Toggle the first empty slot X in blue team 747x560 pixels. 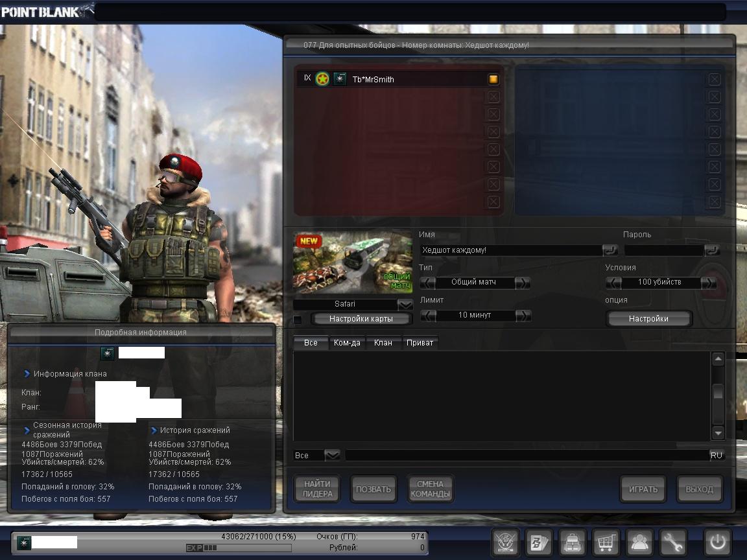(714, 79)
